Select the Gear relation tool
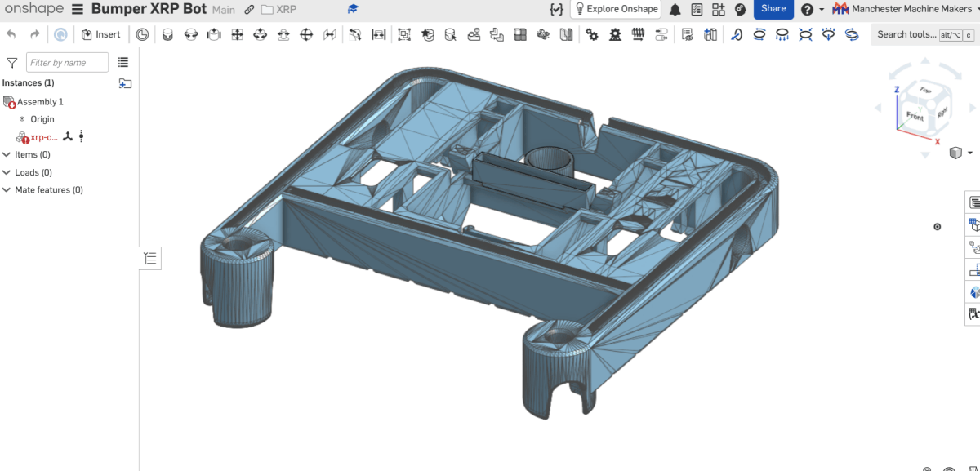 pyautogui.click(x=592, y=34)
